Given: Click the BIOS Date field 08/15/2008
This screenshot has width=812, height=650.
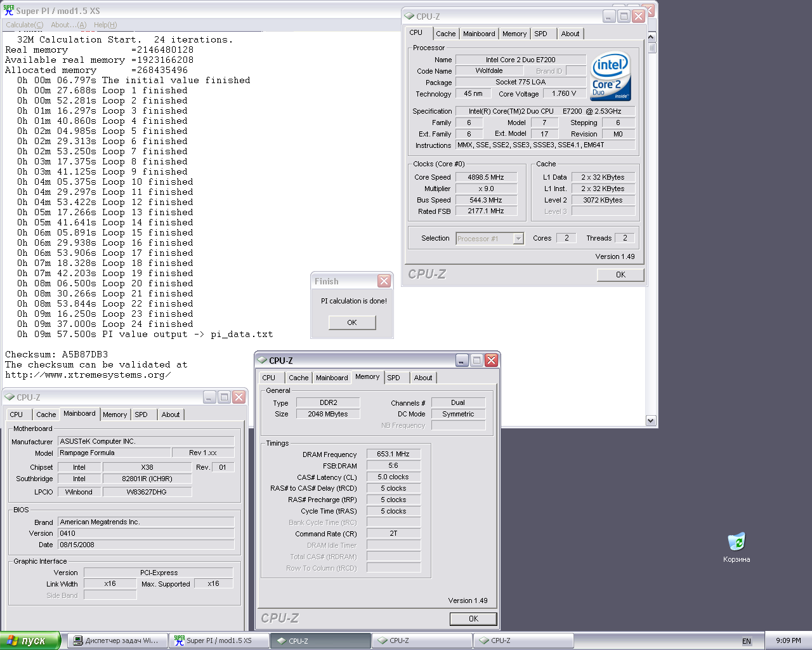Looking at the screenshot, I should point(146,545).
